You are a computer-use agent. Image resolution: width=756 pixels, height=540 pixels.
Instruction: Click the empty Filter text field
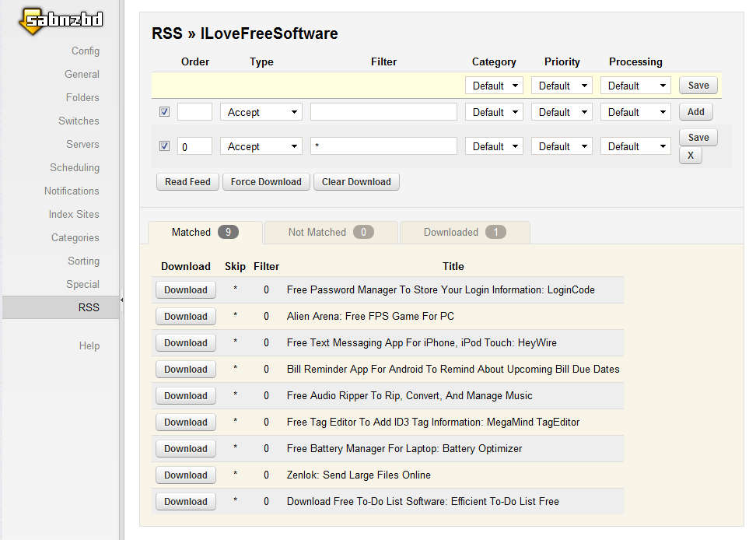[383, 112]
